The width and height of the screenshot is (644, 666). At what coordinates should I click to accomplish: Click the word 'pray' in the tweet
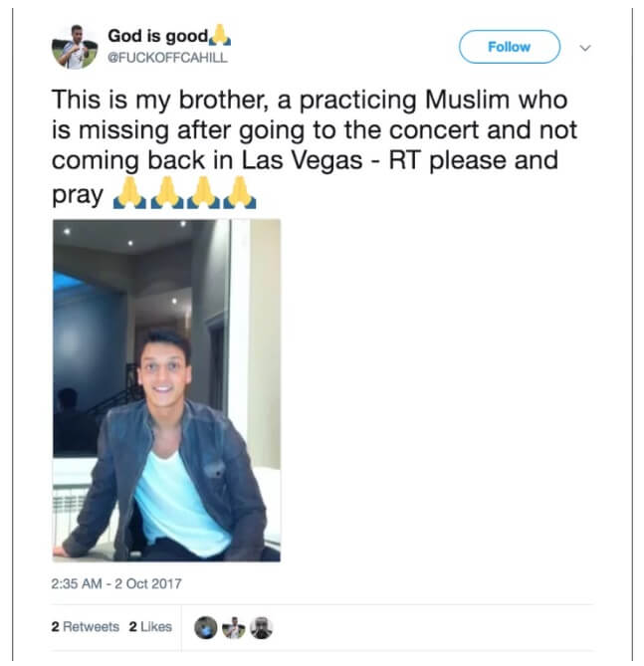(77, 195)
